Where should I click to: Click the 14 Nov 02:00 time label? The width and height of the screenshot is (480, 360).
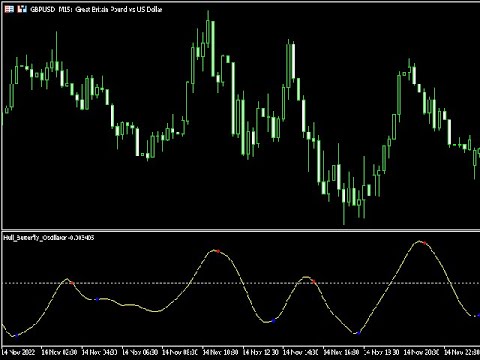pos(59,352)
